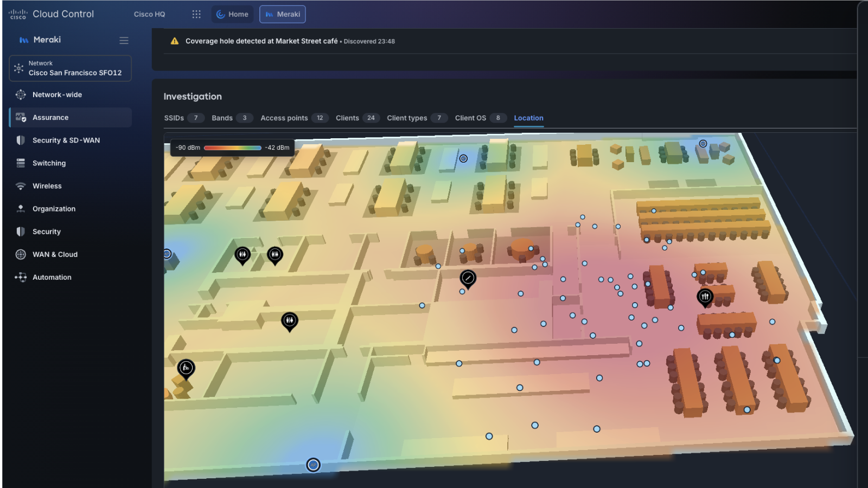Click the signal strength dBm gradient legend
Viewport: 868px width, 488px height.
click(x=233, y=147)
